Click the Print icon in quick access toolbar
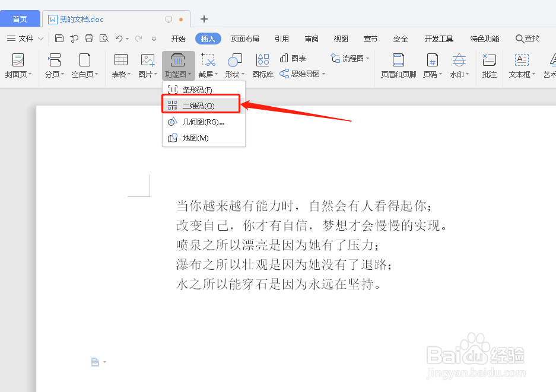556x392 pixels. [x=89, y=38]
